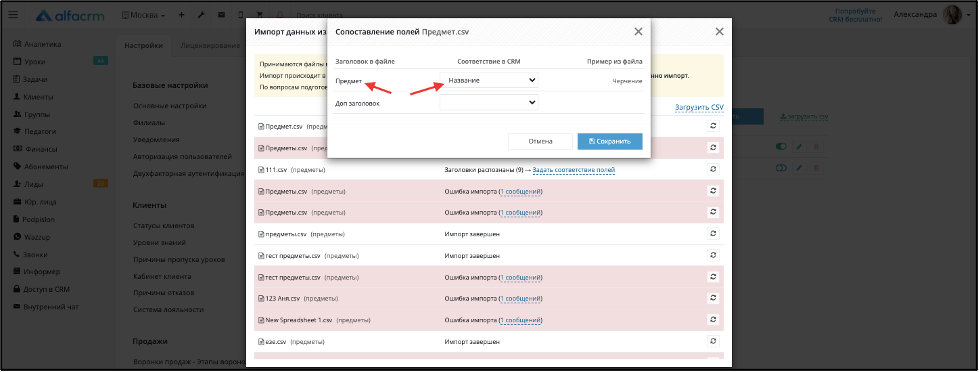Refresh the 111.csv import row
Viewport: 979px width, 372px height.
pos(714,169)
